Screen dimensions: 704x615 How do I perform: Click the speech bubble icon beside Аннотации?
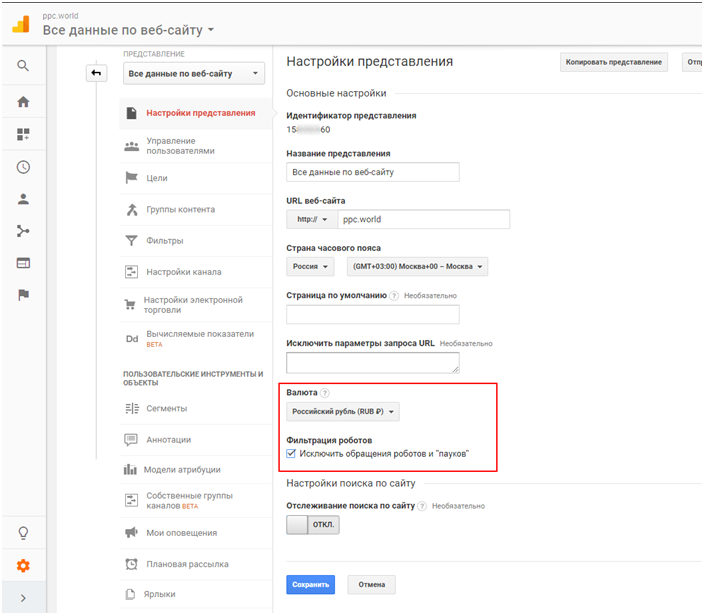pyautogui.click(x=131, y=440)
